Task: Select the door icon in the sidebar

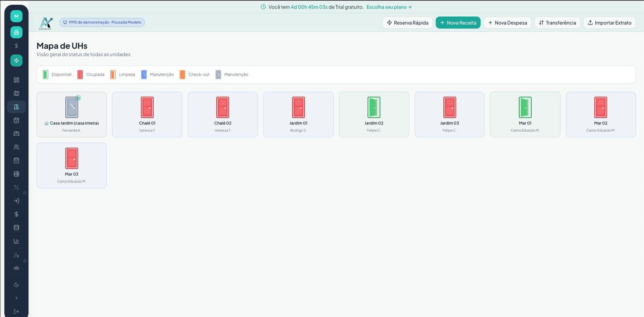Action: click(x=16, y=107)
